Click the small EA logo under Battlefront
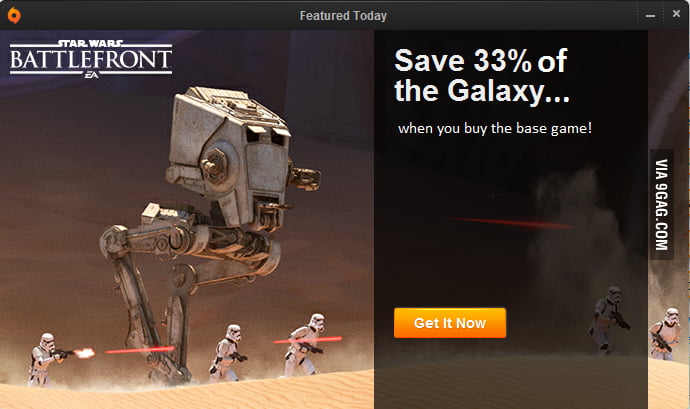This screenshot has width=690, height=409. (92, 76)
